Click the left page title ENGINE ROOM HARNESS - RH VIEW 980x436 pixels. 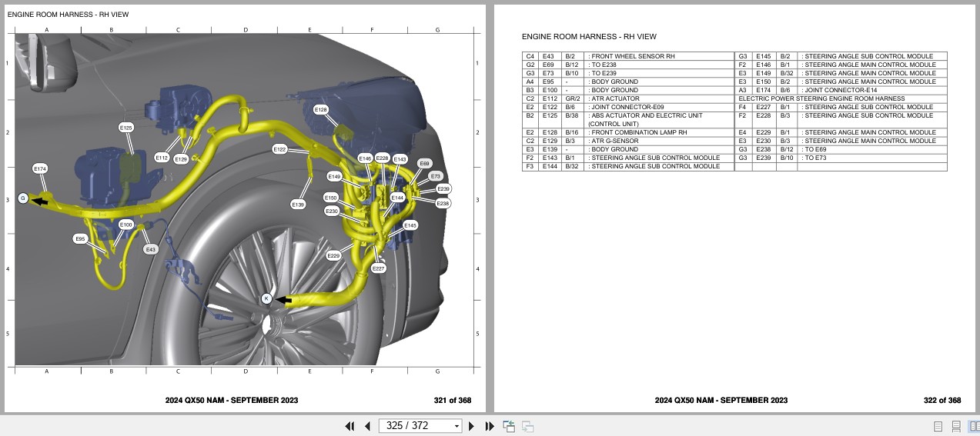coord(68,14)
